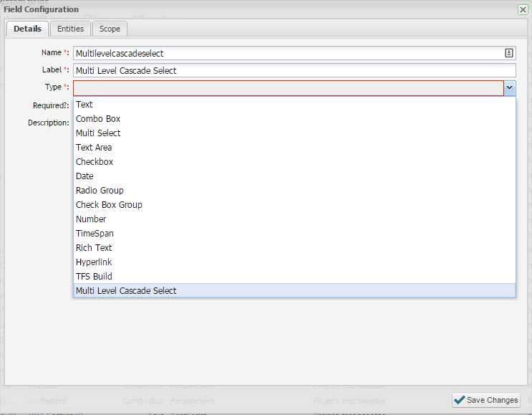Pick Date from the Type options

84,176
